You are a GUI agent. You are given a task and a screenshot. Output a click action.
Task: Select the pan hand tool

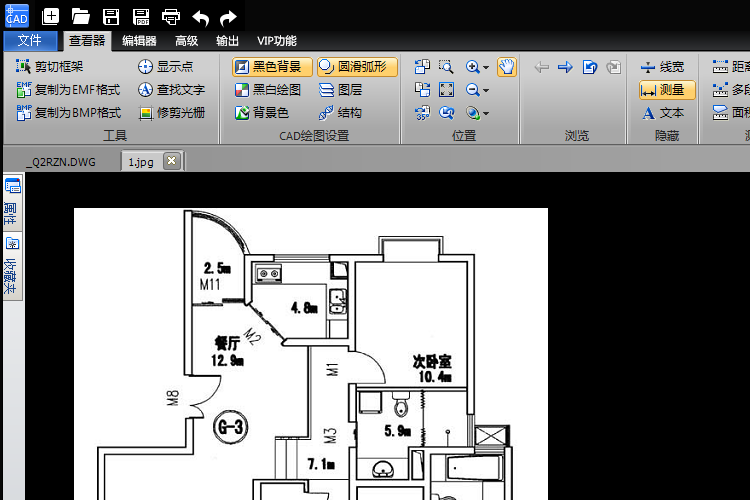(x=507, y=67)
